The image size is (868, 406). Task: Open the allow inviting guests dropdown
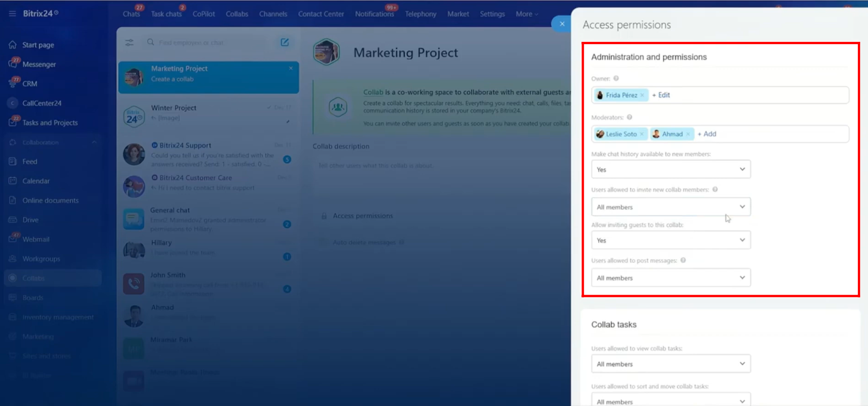[x=671, y=240]
